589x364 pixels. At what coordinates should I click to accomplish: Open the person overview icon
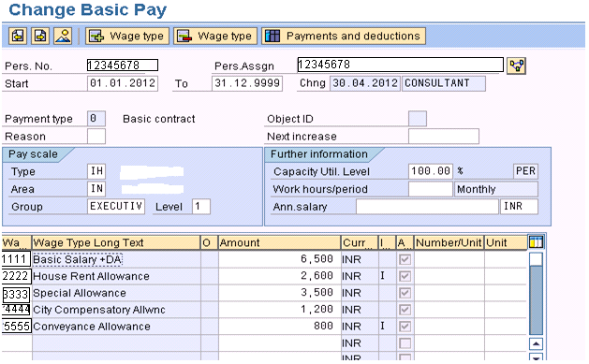pyautogui.click(x=63, y=36)
